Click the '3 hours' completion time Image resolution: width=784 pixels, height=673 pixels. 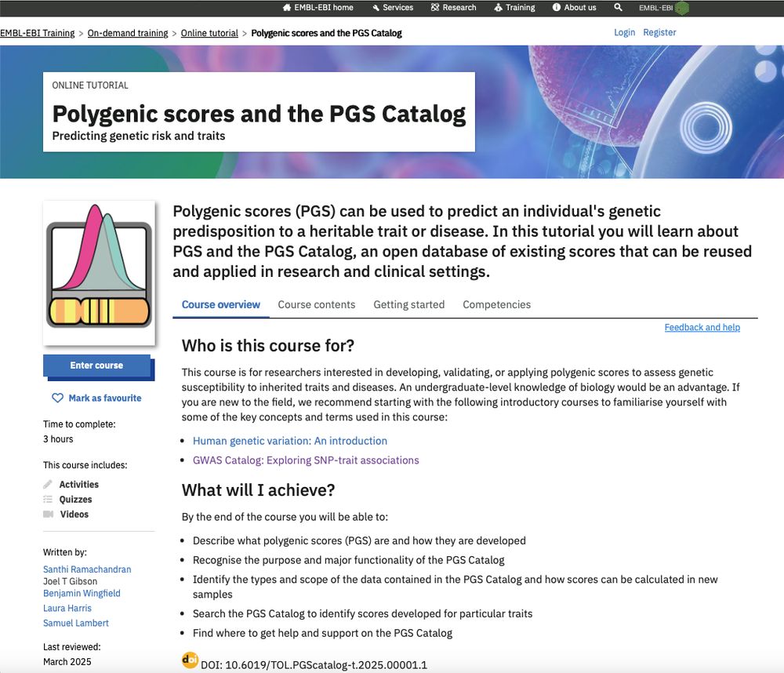point(58,439)
